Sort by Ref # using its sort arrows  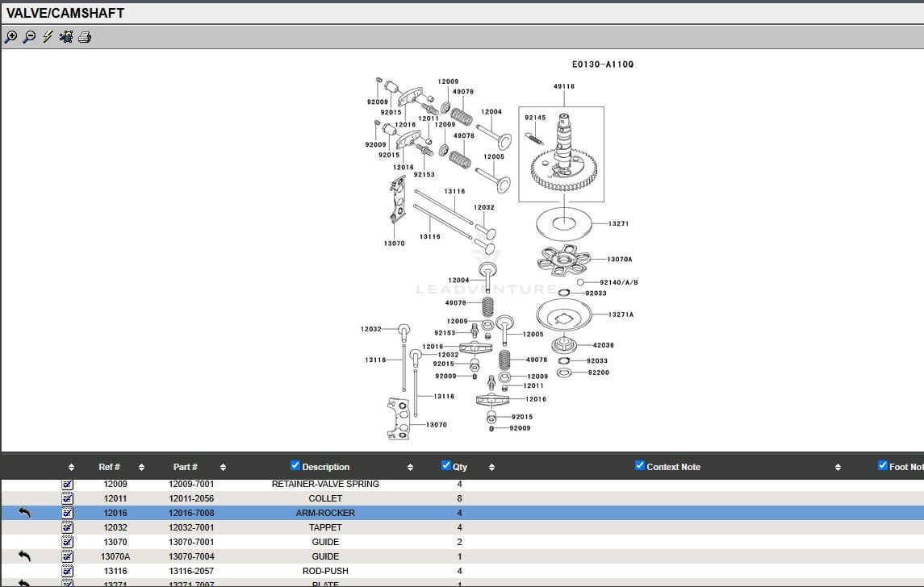point(141,467)
